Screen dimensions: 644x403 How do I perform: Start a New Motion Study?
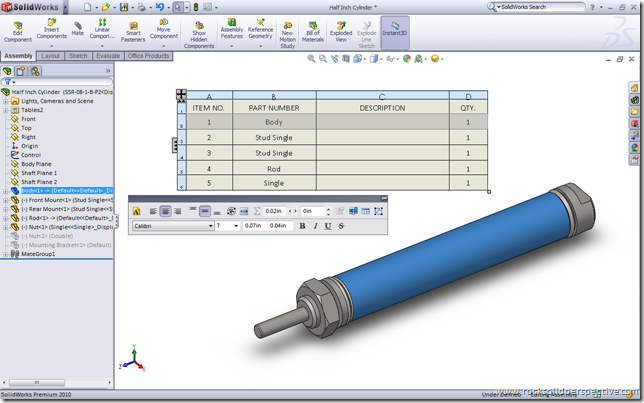tap(288, 35)
